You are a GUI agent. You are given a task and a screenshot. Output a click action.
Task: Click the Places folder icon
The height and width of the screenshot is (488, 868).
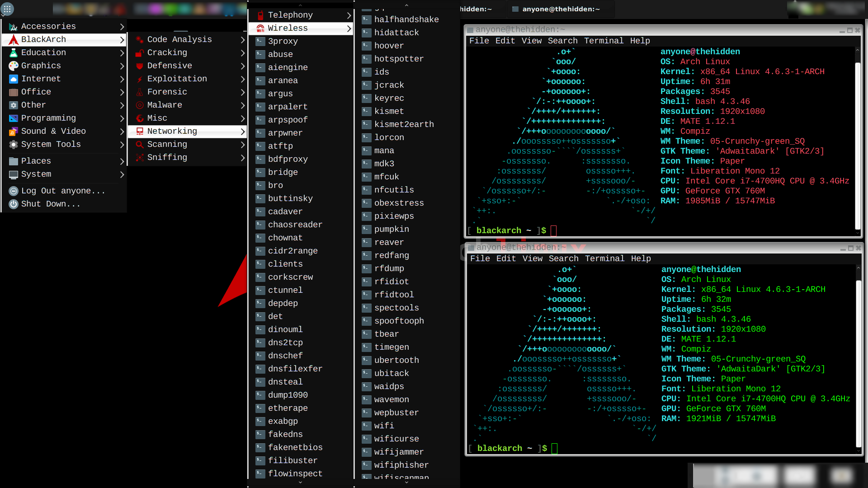point(14,161)
